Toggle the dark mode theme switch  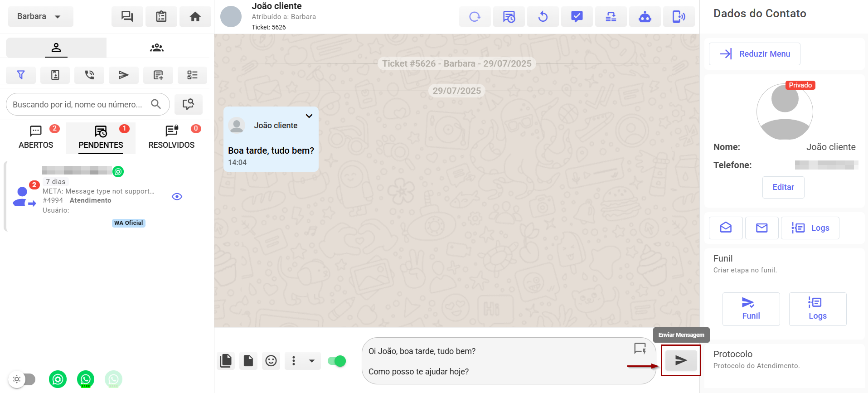coord(23,379)
